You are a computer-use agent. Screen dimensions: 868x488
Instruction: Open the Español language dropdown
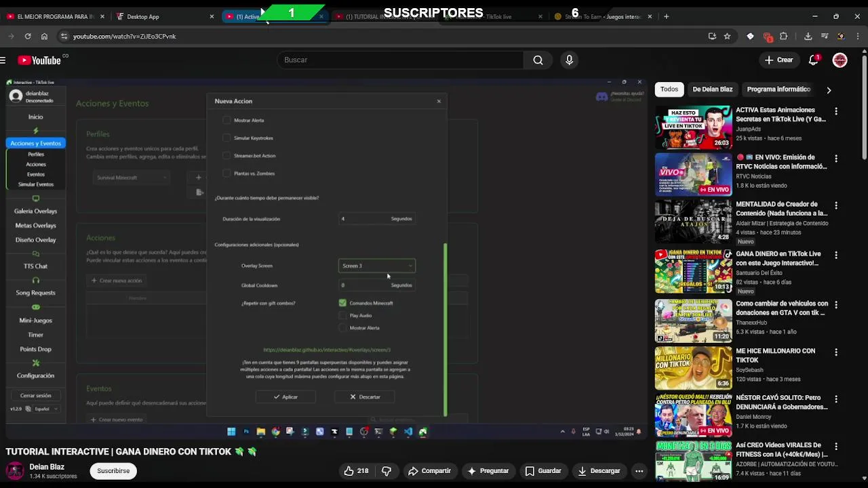(45, 409)
